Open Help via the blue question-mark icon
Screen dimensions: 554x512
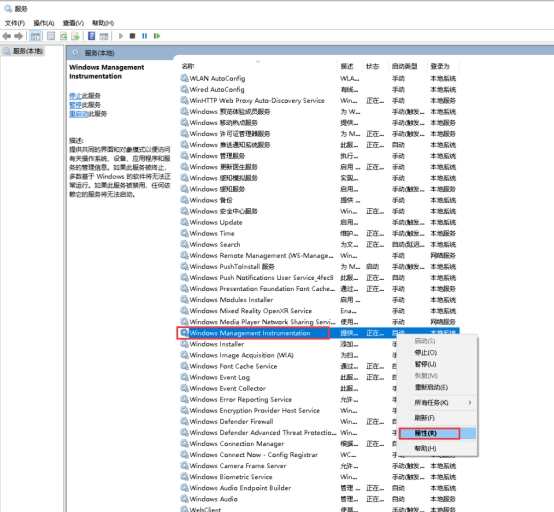click(x=92, y=36)
